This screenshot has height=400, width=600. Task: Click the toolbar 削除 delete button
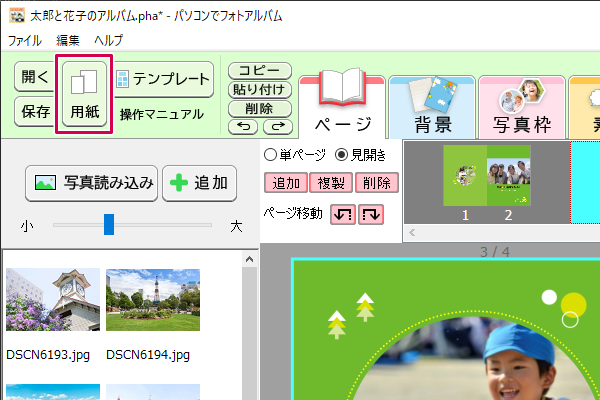click(259, 109)
